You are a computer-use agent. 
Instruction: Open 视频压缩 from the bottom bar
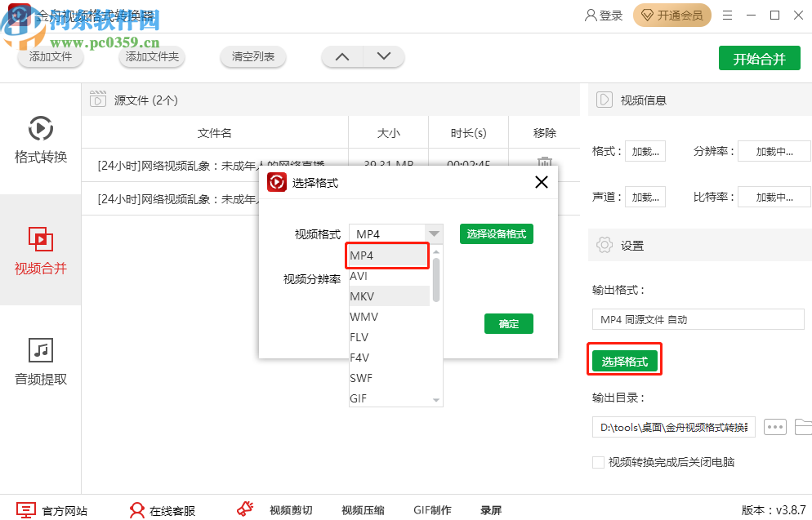363,510
